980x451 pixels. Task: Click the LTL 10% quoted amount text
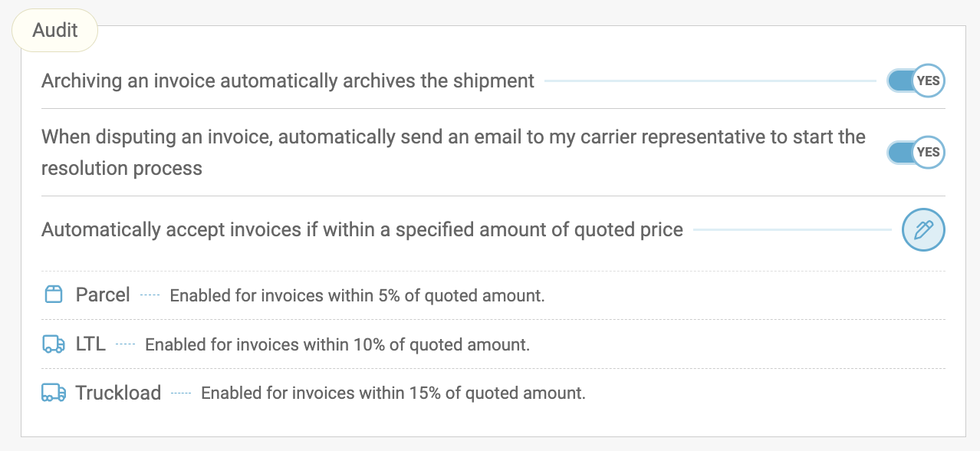pos(337,345)
